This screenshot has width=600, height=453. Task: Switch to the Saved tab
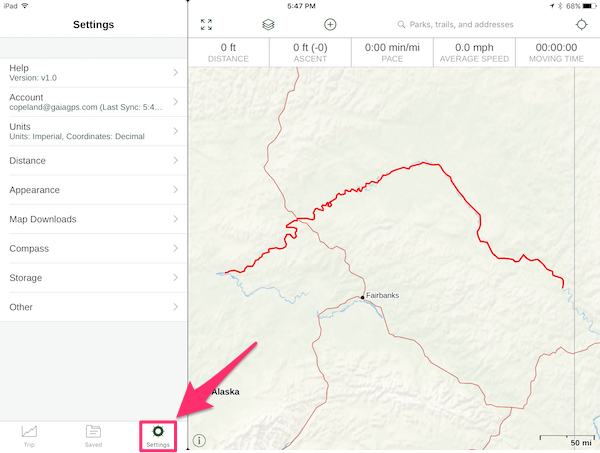[93, 436]
